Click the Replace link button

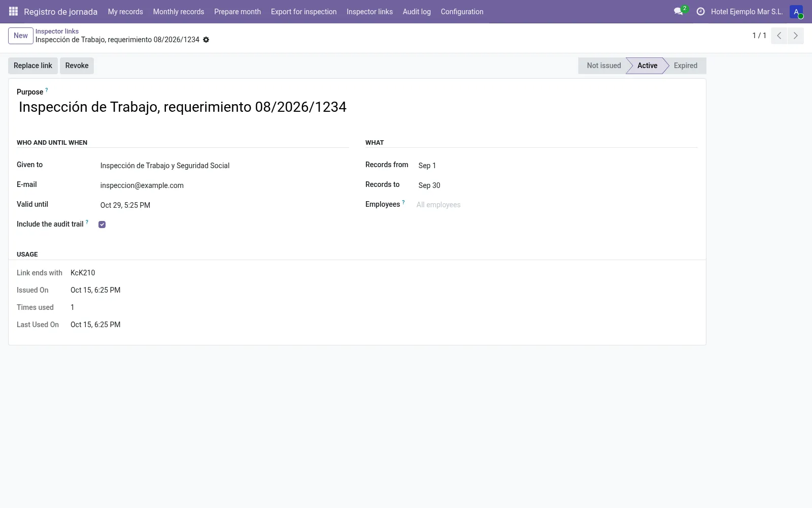tap(33, 66)
